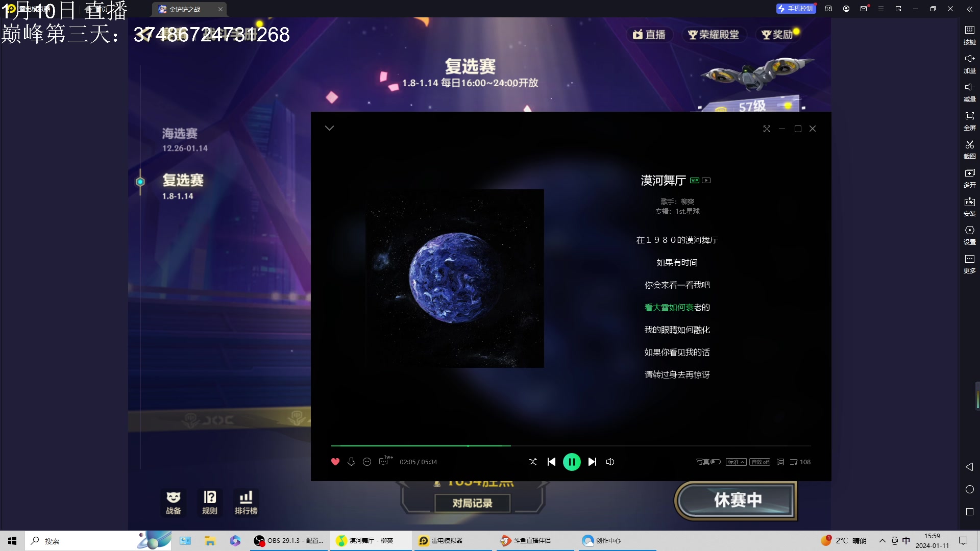Open 按键 key mapping in sidebar
This screenshot has width=980, height=551.
pyautogui.click(x=969, y=35)
